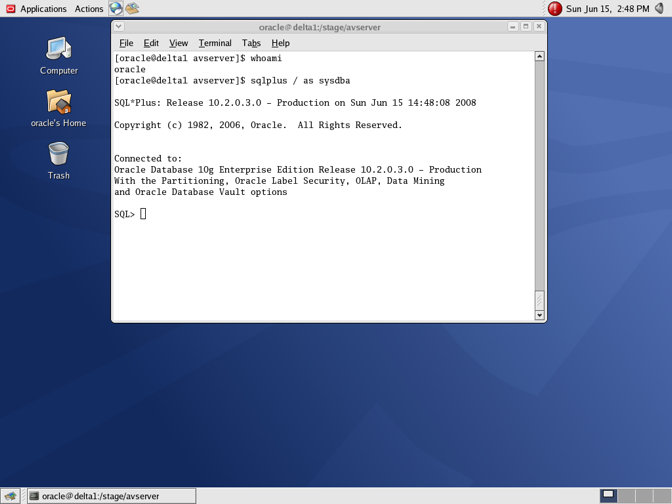Click the Show Desktop icon in the bottom panel
672x504 pixels.
pos(10,496)
